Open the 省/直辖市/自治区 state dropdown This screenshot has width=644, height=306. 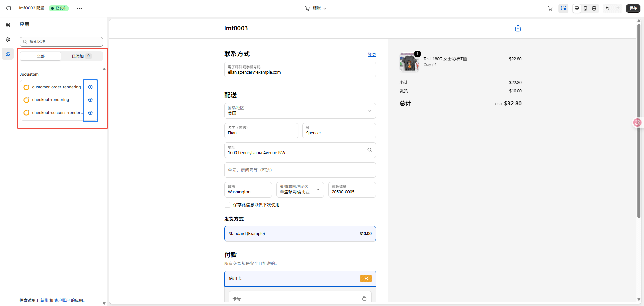[x=300, y=190]
